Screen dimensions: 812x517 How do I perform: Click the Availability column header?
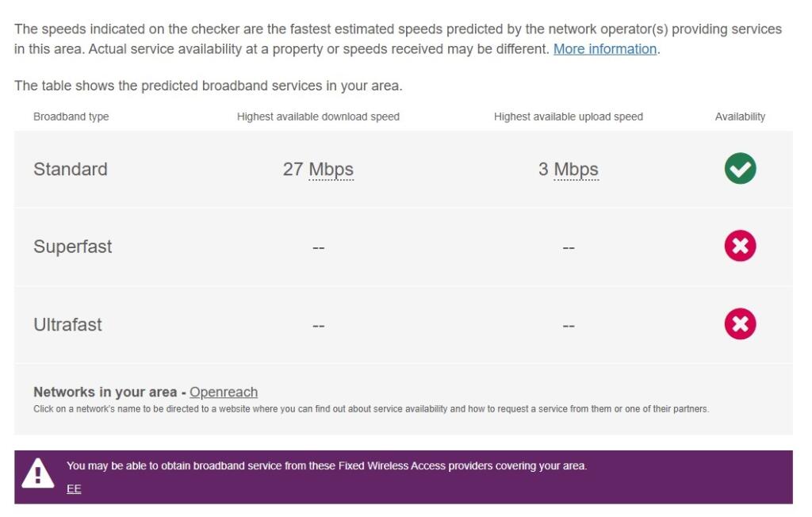tap(740, 117)
